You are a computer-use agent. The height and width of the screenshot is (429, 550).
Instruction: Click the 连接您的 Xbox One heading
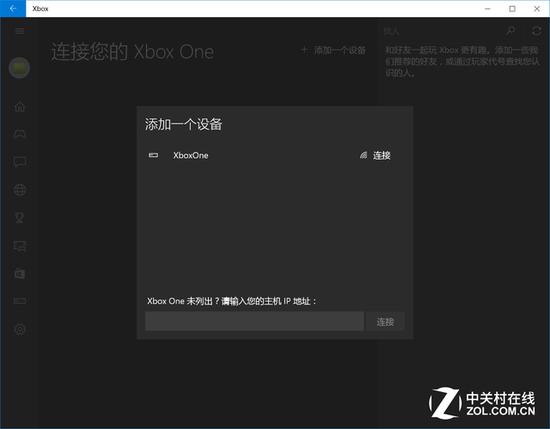133,52
